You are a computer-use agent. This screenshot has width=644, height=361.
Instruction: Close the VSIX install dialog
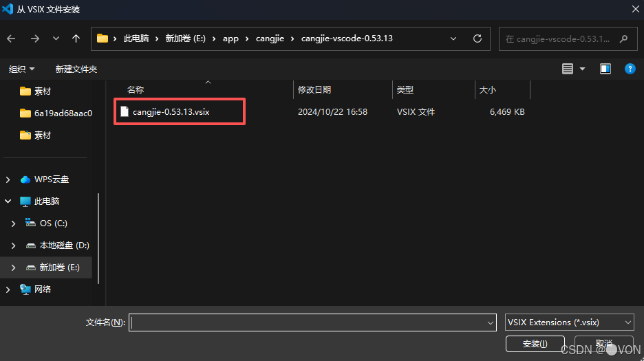[x=635, y=9]
